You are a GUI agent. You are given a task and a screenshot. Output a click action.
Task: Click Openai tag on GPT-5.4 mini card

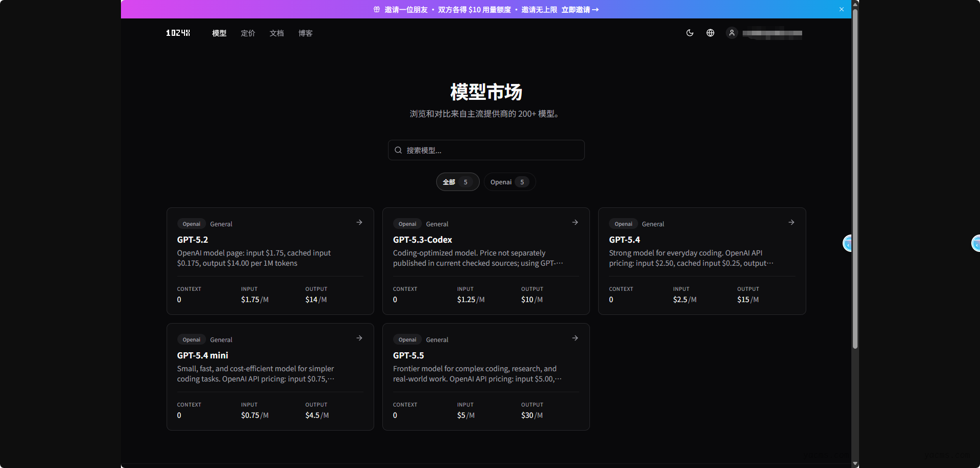[191, 339]
